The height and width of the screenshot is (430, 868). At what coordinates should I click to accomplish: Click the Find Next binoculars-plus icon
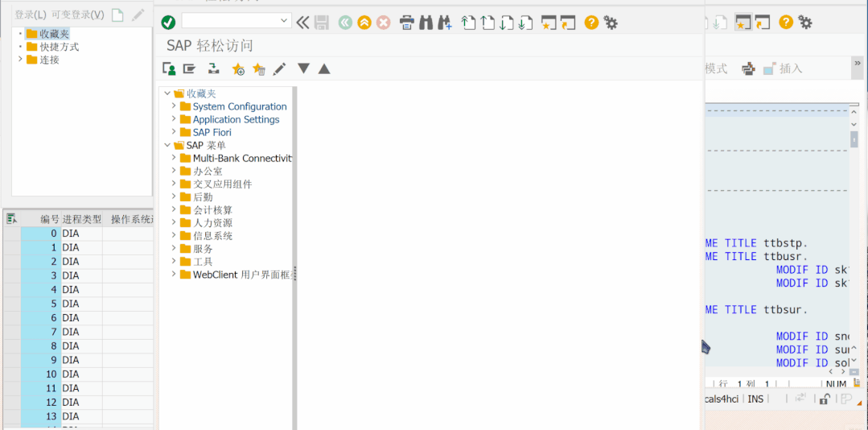(445, 23)
